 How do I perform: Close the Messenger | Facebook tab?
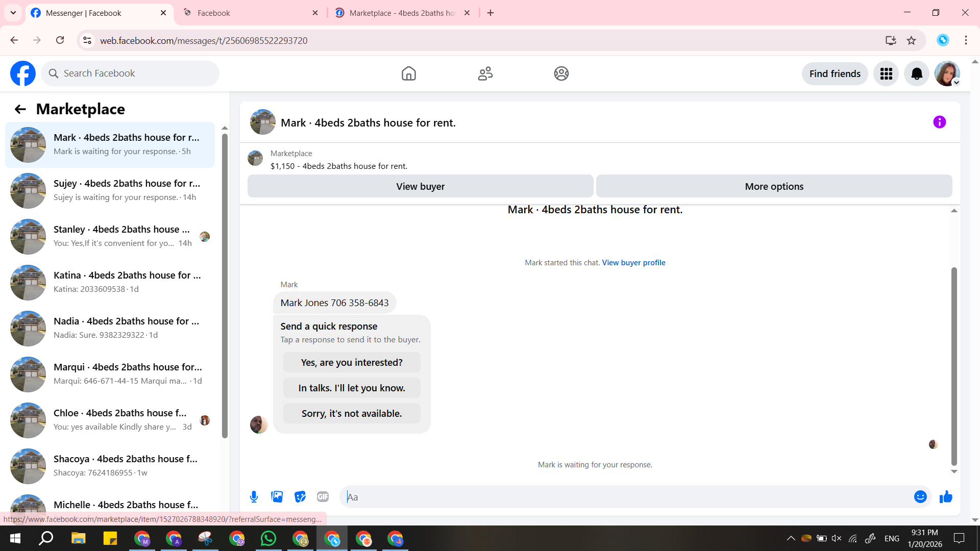click(163, 13)
